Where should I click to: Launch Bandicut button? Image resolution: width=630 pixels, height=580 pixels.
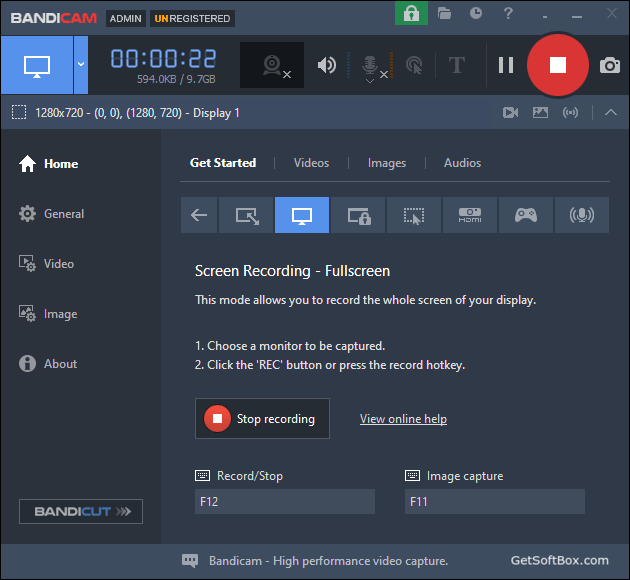pos(81,511)
